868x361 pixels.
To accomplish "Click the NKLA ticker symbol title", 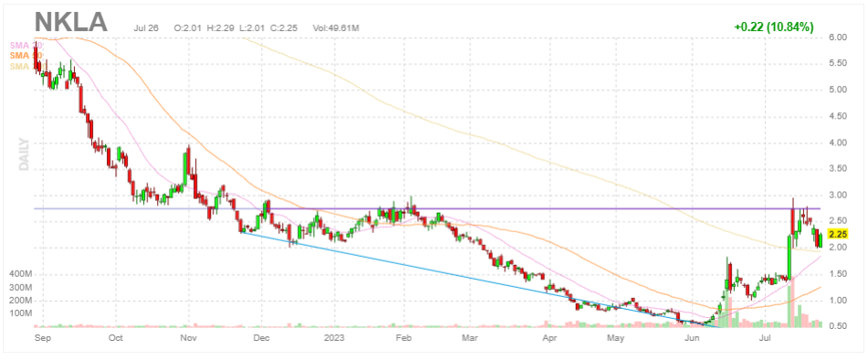I will [70, 22].
